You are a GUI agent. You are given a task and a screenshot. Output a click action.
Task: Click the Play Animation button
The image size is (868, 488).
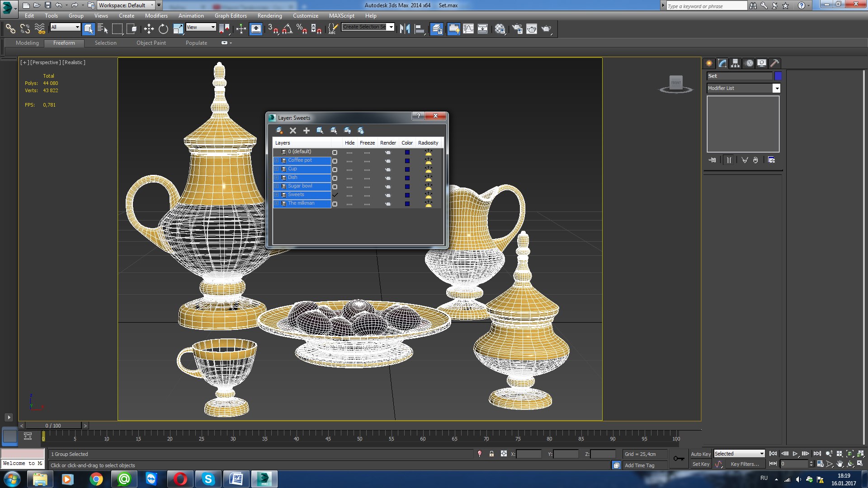coord(795,454)
